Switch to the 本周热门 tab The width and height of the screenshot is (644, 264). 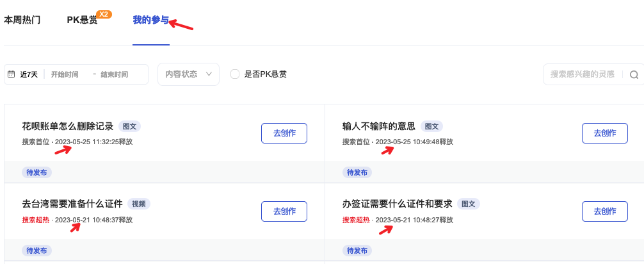[x=22, y=20]
